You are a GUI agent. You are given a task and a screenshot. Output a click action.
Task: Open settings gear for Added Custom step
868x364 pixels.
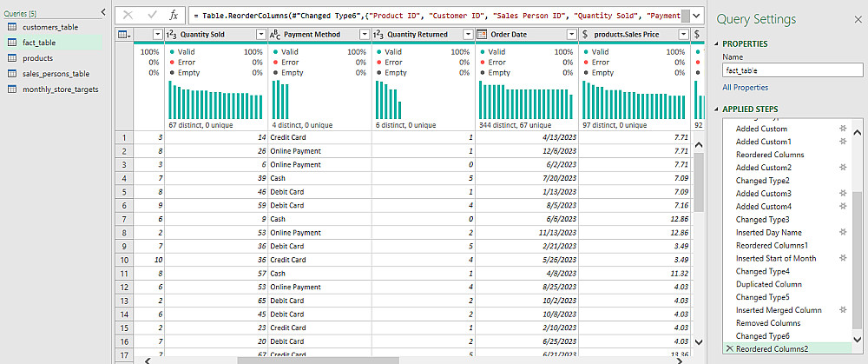tap(842, 129)
